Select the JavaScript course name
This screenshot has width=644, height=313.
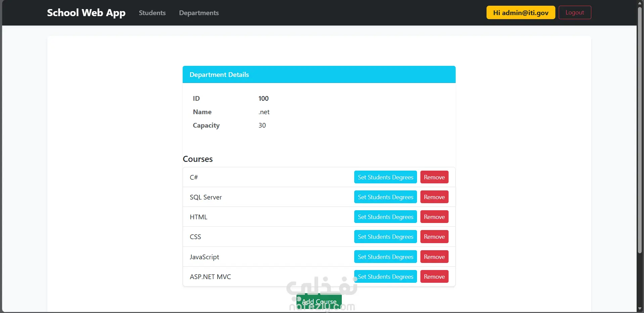click(x=204, y=257)
